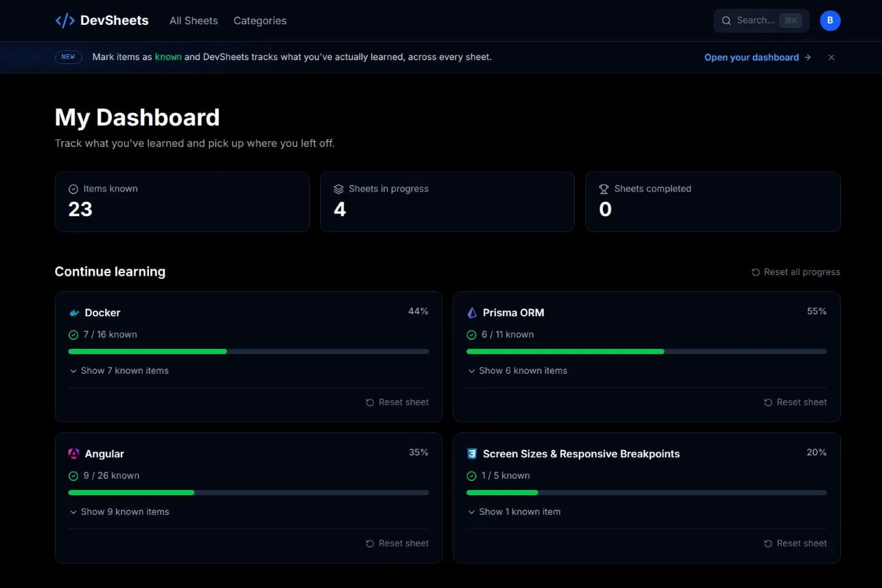The image size is (882, 588).
Task: Open the Prisma ORM sheet title
Action: 514,313
